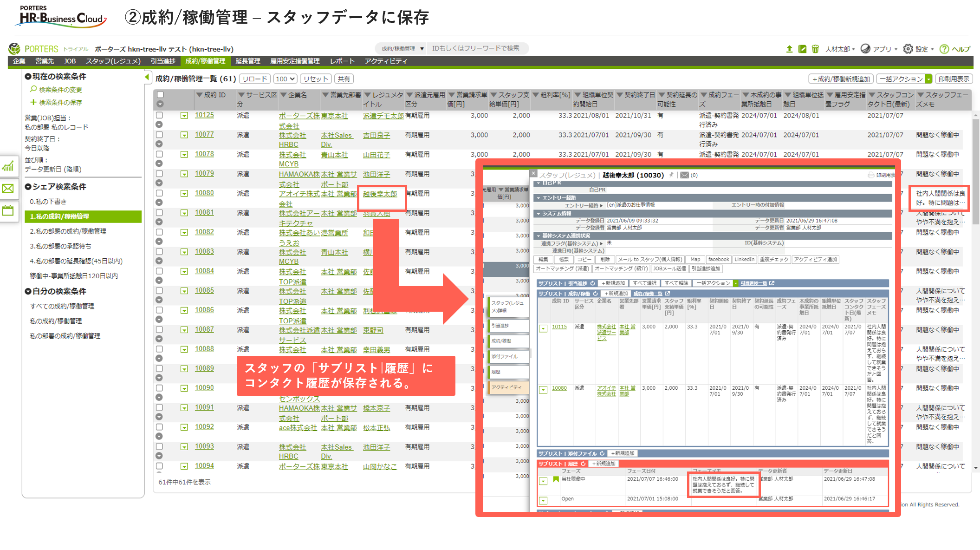Open the アプリ apps menu icon
Screen dimensions: 980x550
[x=865, y=49]
